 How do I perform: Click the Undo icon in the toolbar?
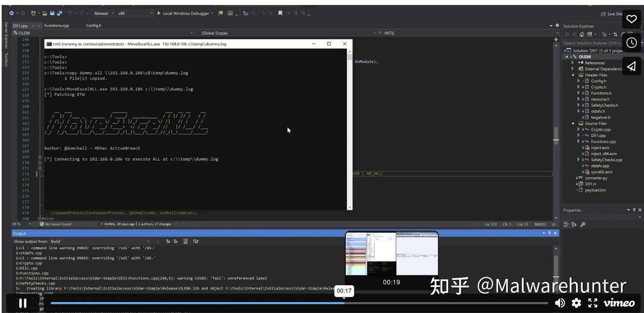70,13
